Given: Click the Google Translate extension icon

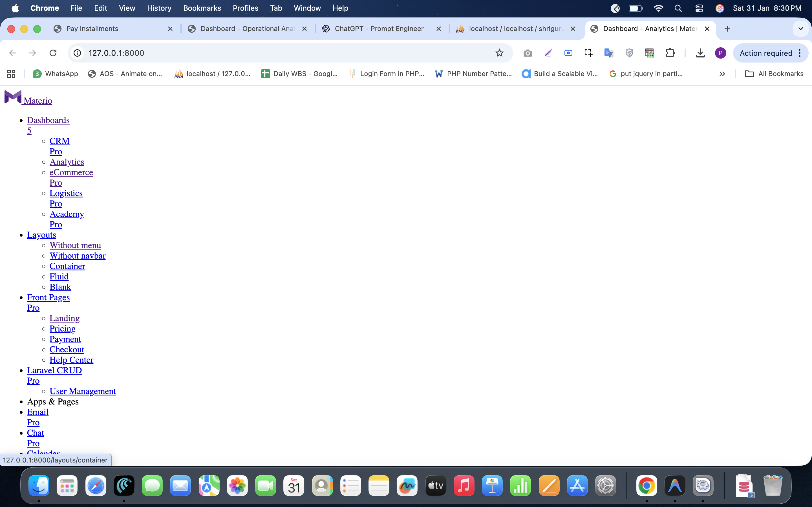Looking at the screenshot, I should (608, 53).
